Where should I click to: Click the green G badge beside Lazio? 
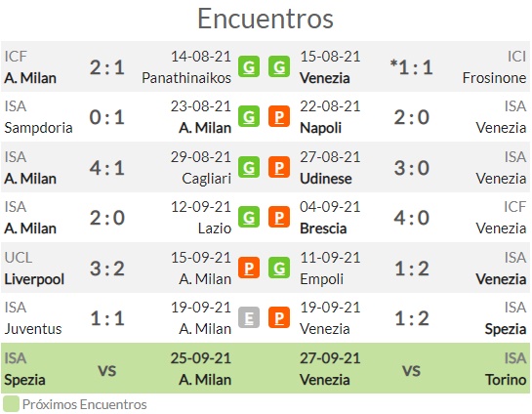(249, 217)
